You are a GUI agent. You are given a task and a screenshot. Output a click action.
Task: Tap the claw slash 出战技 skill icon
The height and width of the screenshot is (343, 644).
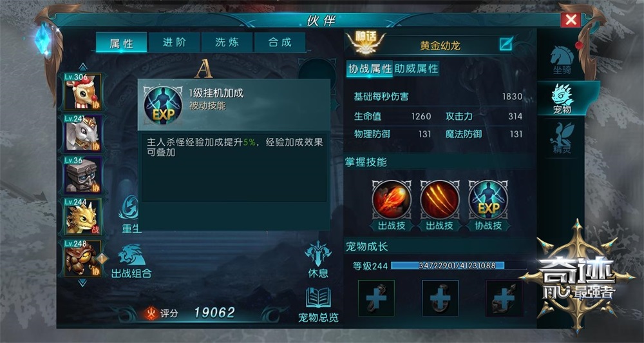(440, 199)
